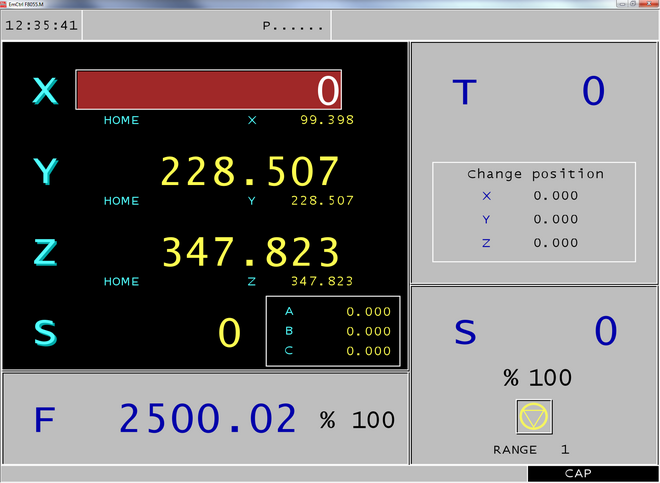Click the blue T tool label

(465, 92)
